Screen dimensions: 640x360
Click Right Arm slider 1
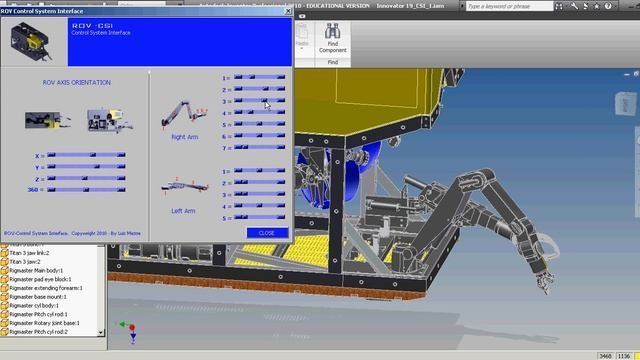pos(260,77)
